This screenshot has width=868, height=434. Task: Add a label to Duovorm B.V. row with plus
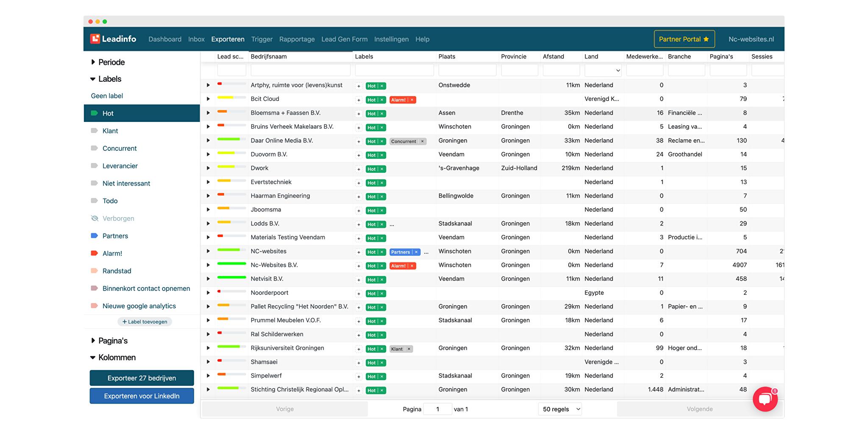point(359,155)
